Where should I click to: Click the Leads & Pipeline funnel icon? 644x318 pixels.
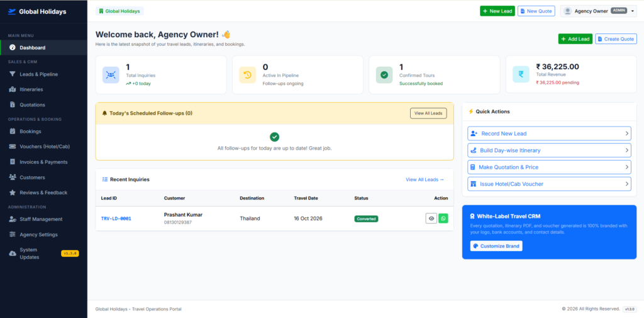(x=13, y=74)
